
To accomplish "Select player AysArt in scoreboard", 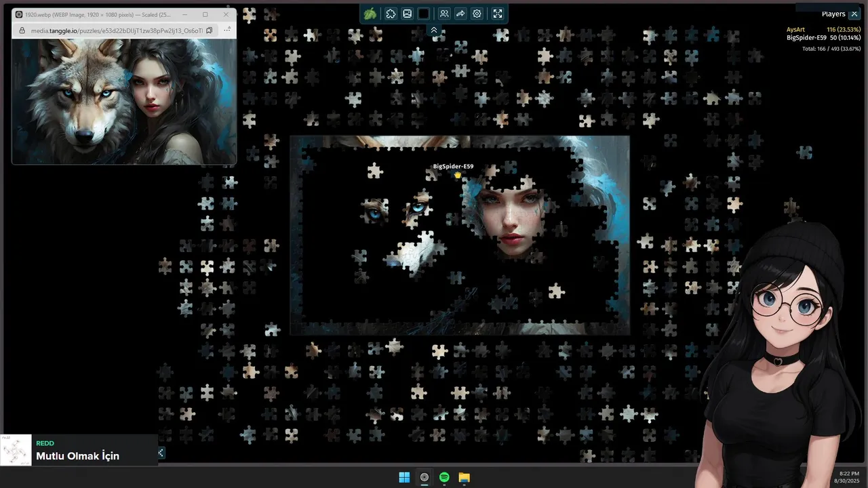I will [x=823, y=30].
